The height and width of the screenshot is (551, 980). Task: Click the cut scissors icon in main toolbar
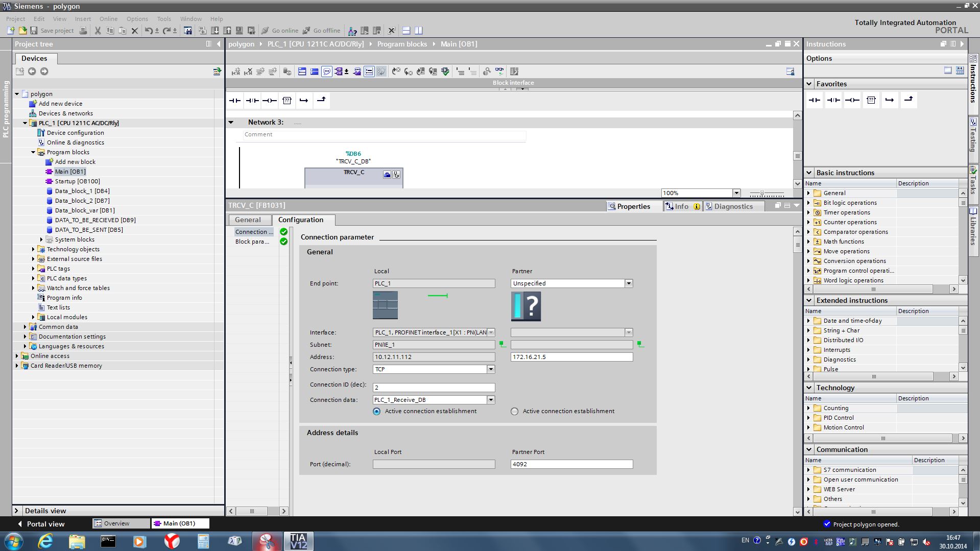98,31
